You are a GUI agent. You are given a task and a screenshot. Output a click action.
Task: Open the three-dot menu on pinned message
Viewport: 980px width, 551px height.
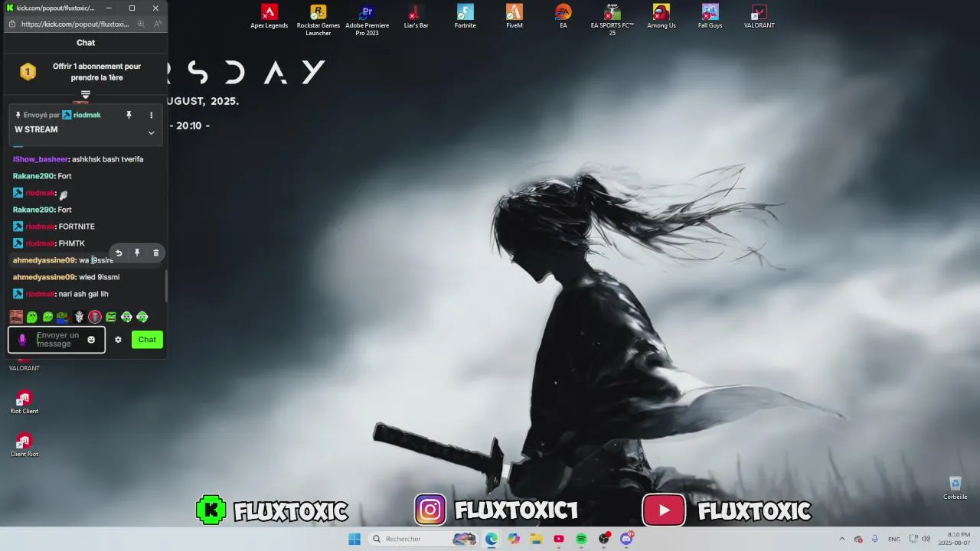click(151, 115)
